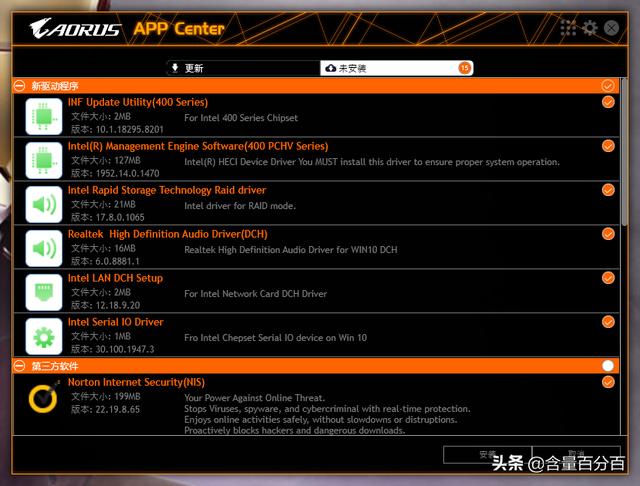Screen dimensions: 640x486
Task: Click the Intel Management Engine Software chip icon
Action: [x=44, y=160]
